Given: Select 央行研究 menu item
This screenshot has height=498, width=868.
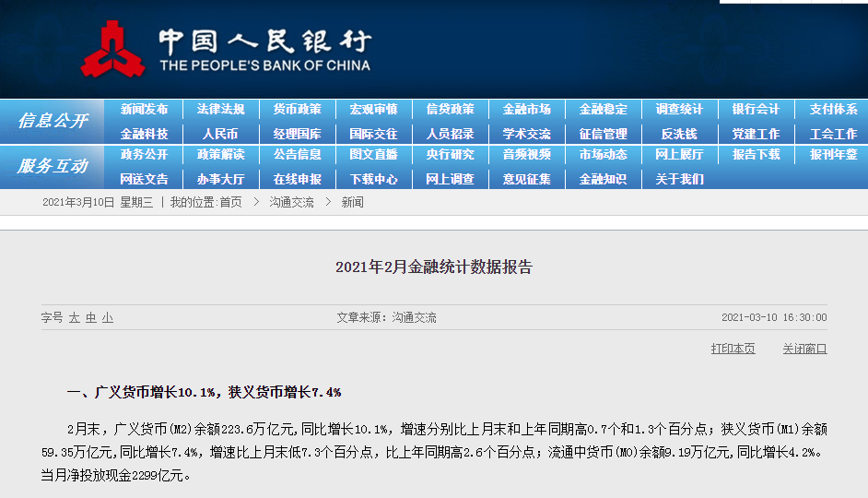Looking at the screenshot, I should pos(450,155).
